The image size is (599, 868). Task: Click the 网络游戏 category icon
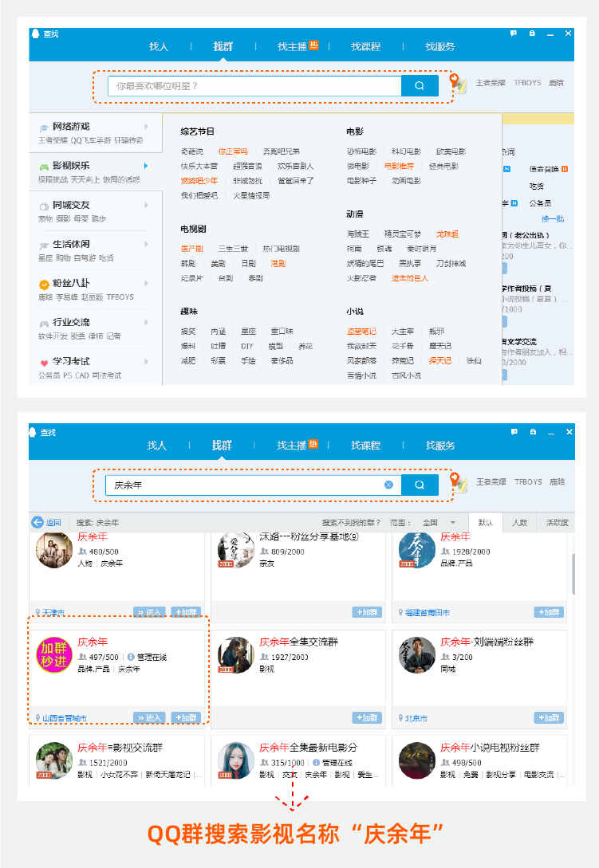[44, 128]
